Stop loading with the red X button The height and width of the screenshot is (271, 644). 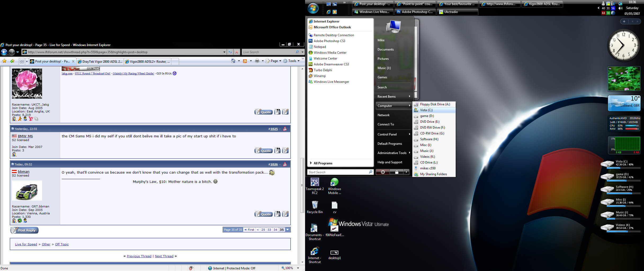click(x=237, y=52)
